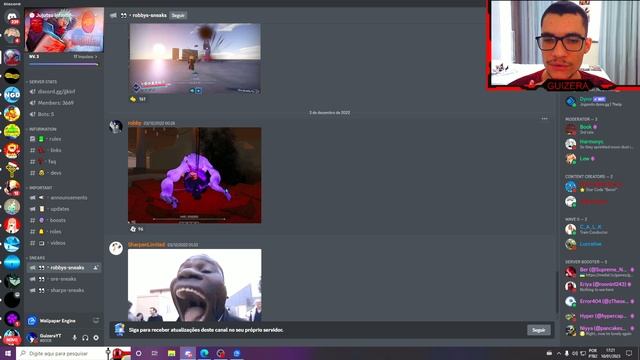Open the boosts channel
The width and height of the screenshot is (640, 360).
64,220
